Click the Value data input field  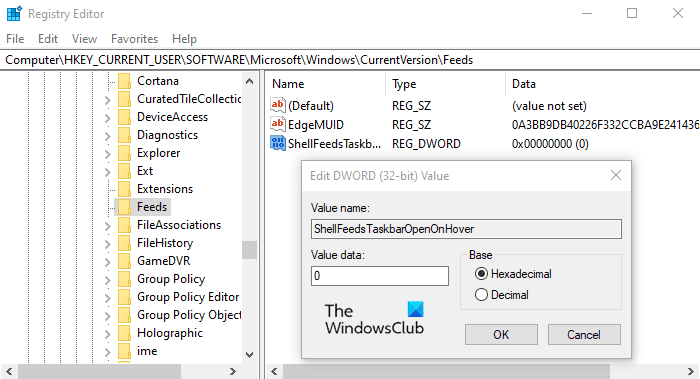pyautogui.click(x=380, y=276)
